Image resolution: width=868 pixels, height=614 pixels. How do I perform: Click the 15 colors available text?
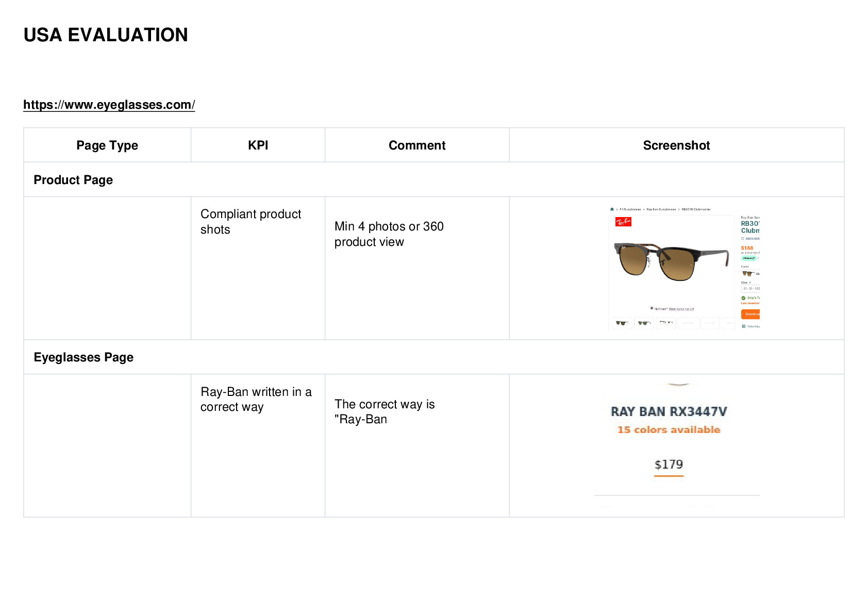click(669, 429)
